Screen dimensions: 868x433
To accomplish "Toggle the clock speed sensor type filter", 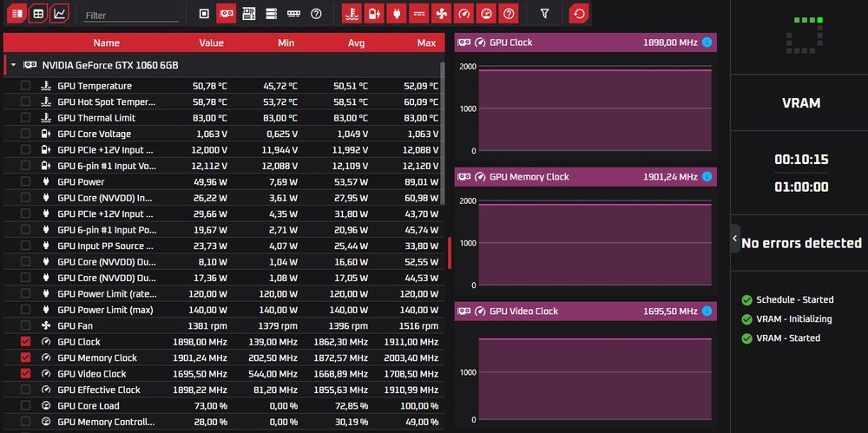I will (x=464, y=13).
